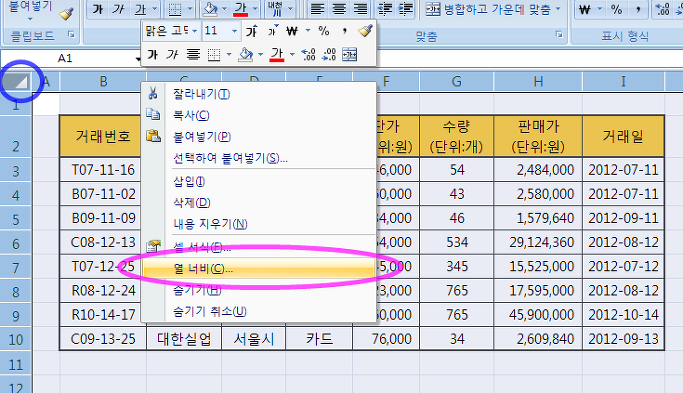This screenshot has width=683, height=393.
Task: Align text right in the ribbon
Action: point(360,9)
